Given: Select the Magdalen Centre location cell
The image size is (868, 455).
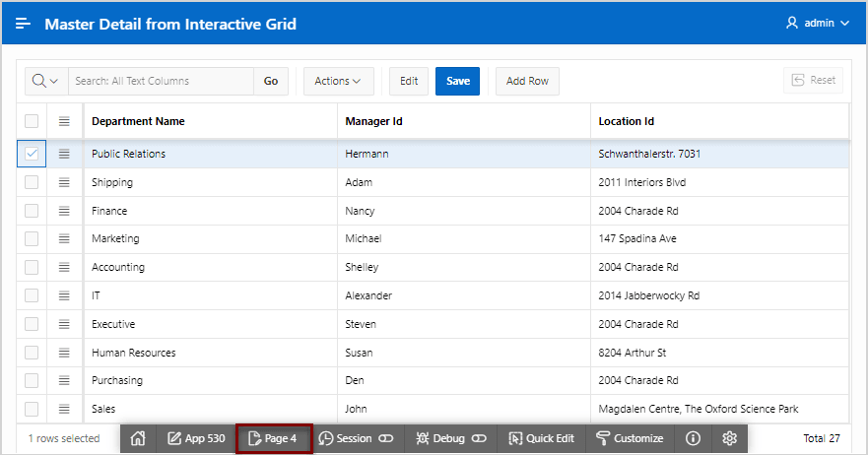Looking at the screenshot, I should tap(719, 409).
